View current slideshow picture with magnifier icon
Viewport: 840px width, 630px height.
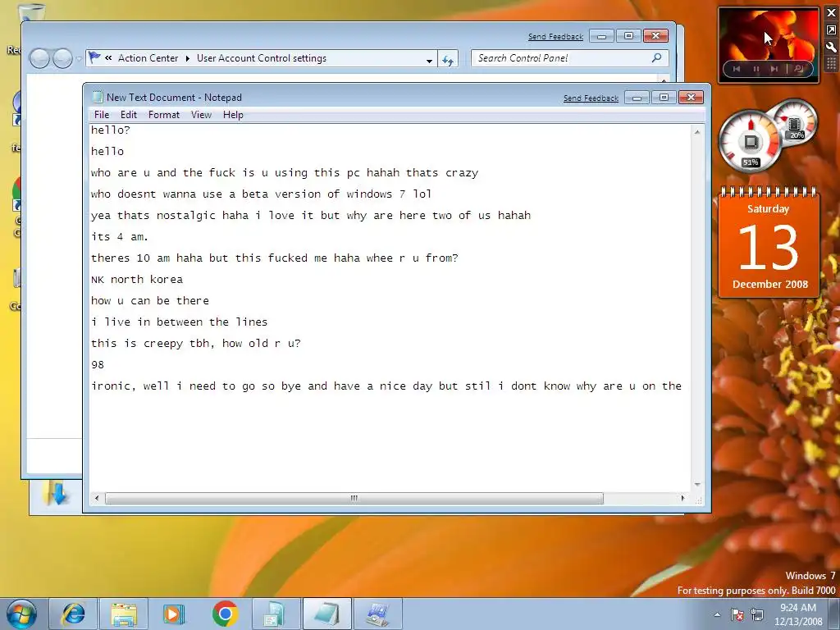pyautogui.click(x=798, y=69)
